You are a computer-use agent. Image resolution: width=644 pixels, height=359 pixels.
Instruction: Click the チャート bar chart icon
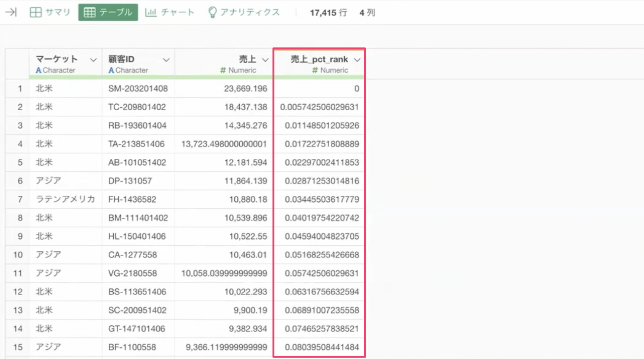coord(151,12)
